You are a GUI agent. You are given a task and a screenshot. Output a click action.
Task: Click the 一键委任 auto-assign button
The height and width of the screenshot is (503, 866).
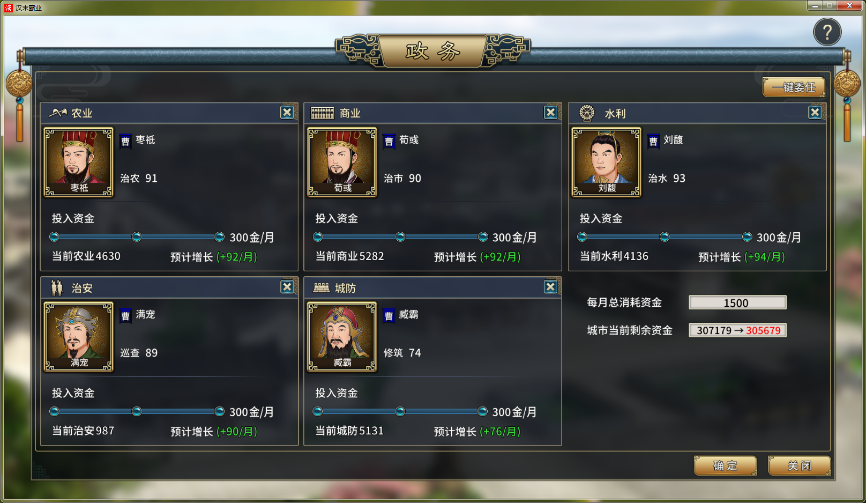(794, 87)
